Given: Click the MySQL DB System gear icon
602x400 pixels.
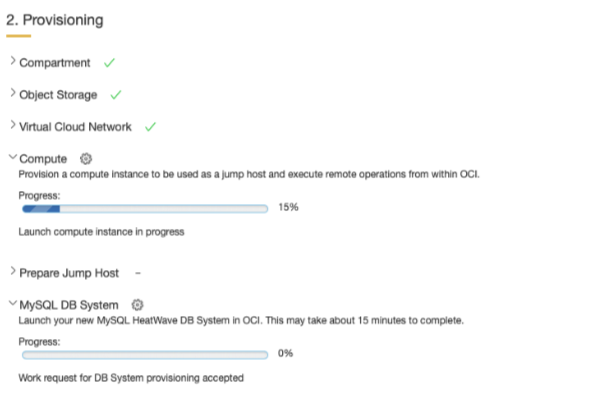Looking at the screenshot, I should (x=138, y=304).
